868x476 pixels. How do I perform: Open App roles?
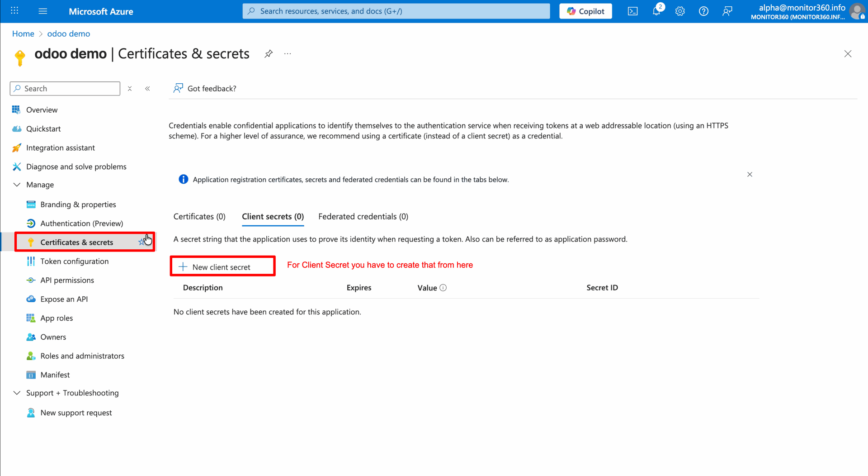(x=57, y=318)
